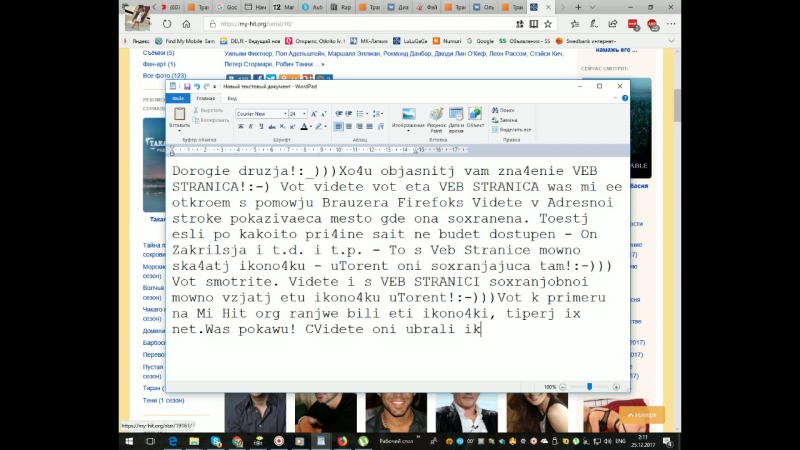Click the Undo arrow in the quick access toolbar
This screenshot has height=450, width=800.
click(x=197, y=87)
